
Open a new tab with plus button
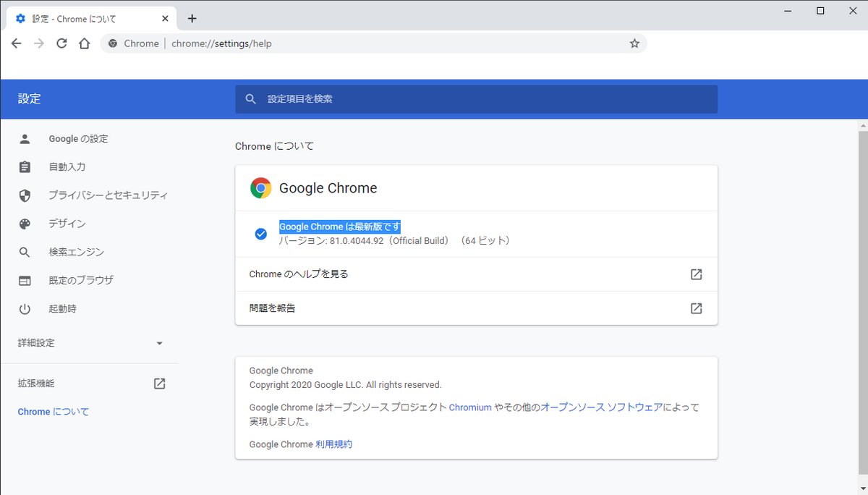192,18
